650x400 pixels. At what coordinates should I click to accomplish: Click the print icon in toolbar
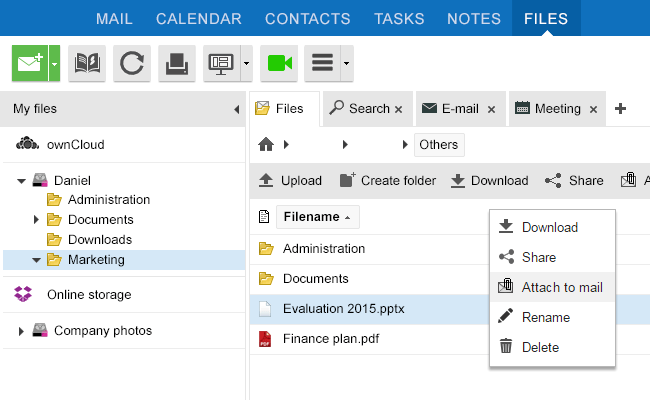pyautogui.click(x=177, y=63)
